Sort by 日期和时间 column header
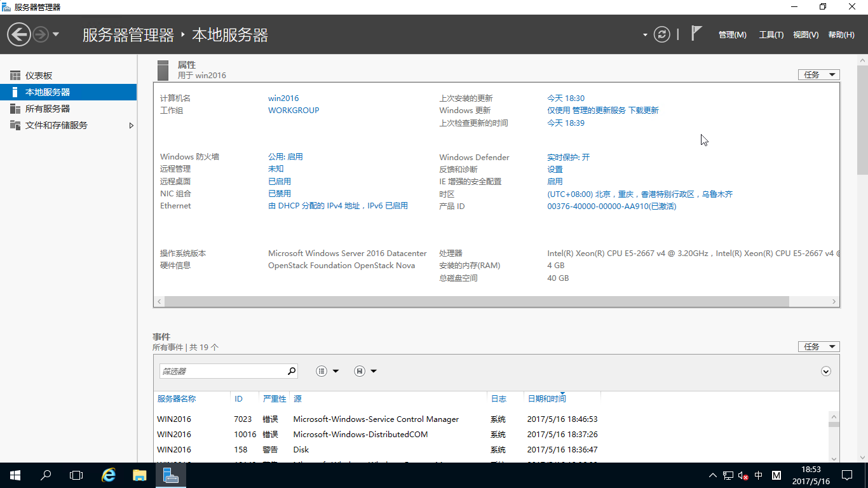 point(546,399)
